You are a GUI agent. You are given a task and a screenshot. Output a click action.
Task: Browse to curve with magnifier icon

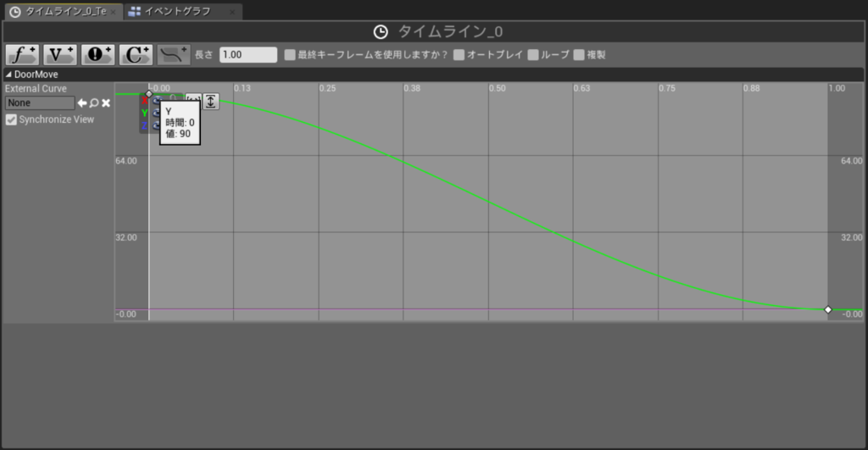(94, 103)
